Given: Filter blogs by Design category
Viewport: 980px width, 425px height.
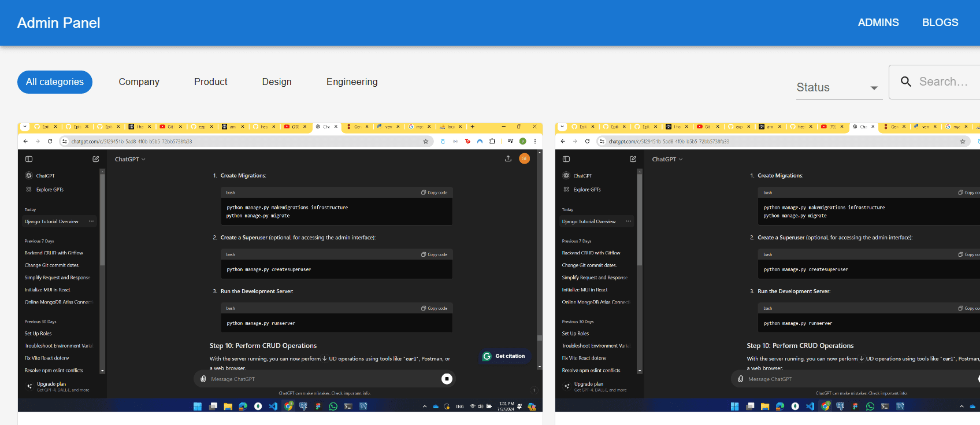Looking at the screenshot, I should tap(277, 82).
